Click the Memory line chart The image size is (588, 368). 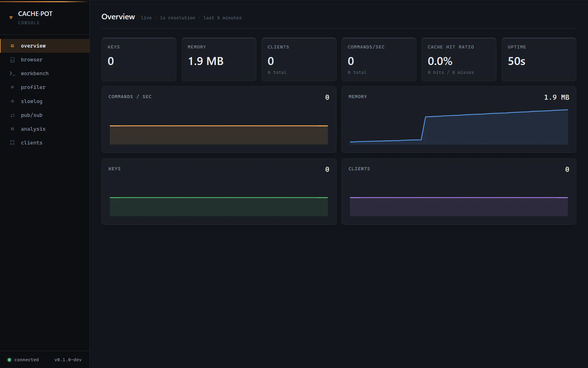[x=459, y=126]
